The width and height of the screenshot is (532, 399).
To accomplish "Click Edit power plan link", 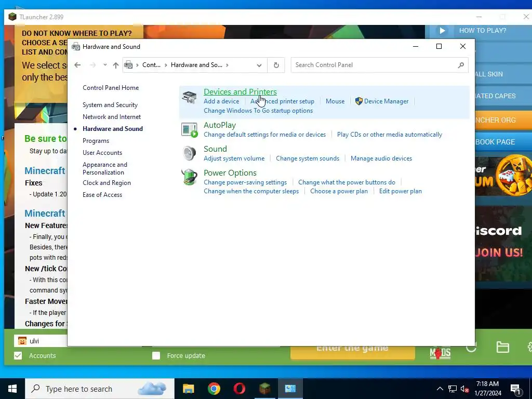I will [x=401, y=191].
